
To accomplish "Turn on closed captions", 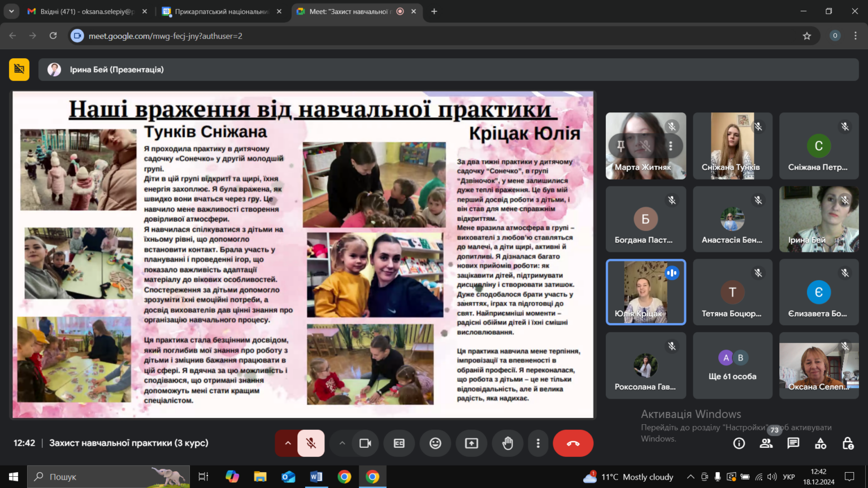I will click(399, 443).
